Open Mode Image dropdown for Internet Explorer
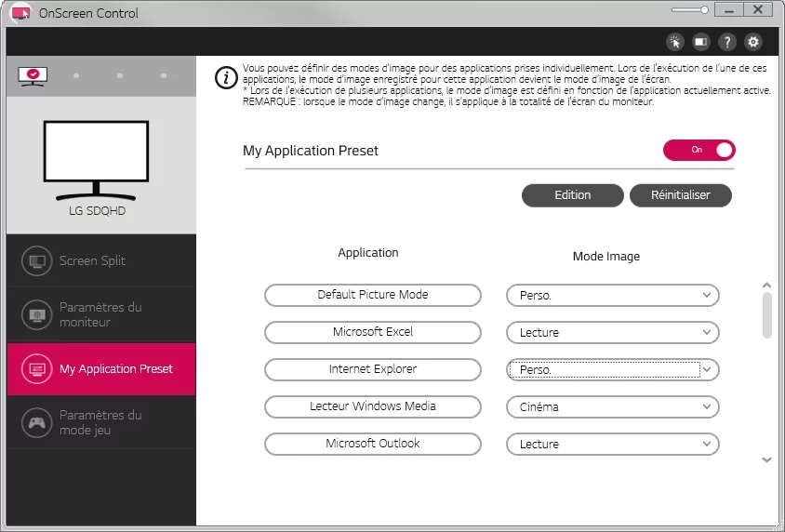The width and height of the screenshot is (785, 532). 612,370
